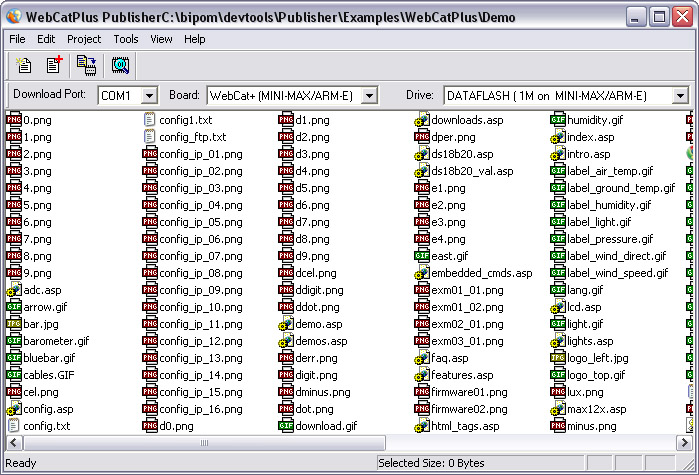
Task: Click the ASP icon next to adc.asp
Action: point(14,290)
